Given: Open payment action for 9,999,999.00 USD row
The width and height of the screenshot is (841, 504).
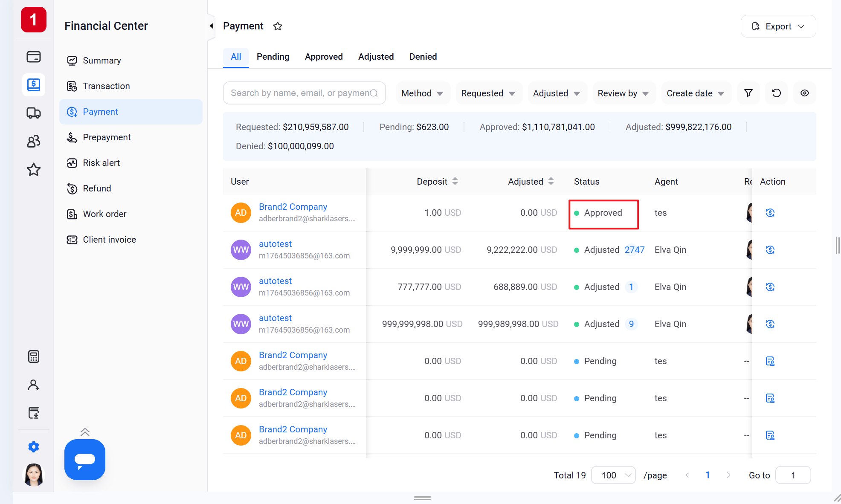Looking at the screenshot, I should (770, 250).
